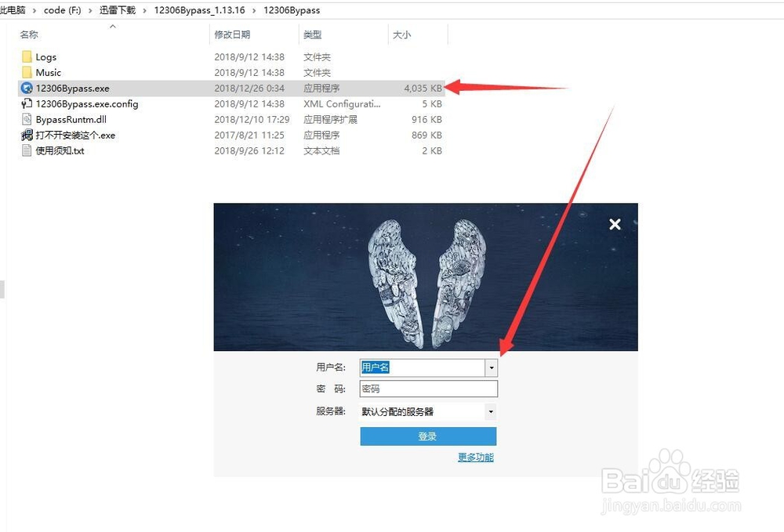Select the Logs folder icon

click(x=27, y=57)
